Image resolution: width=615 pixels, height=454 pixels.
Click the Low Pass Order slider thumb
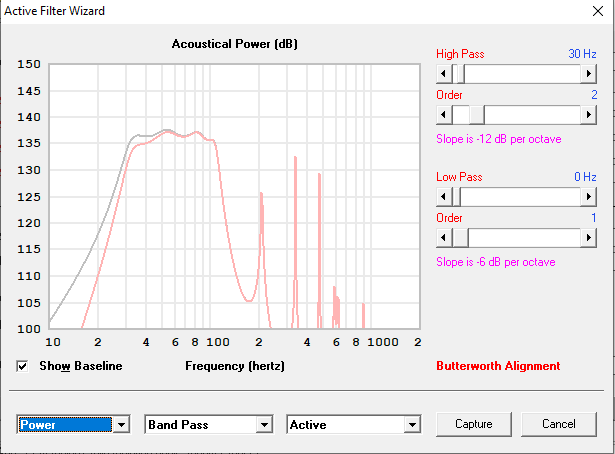click(460, 238)
